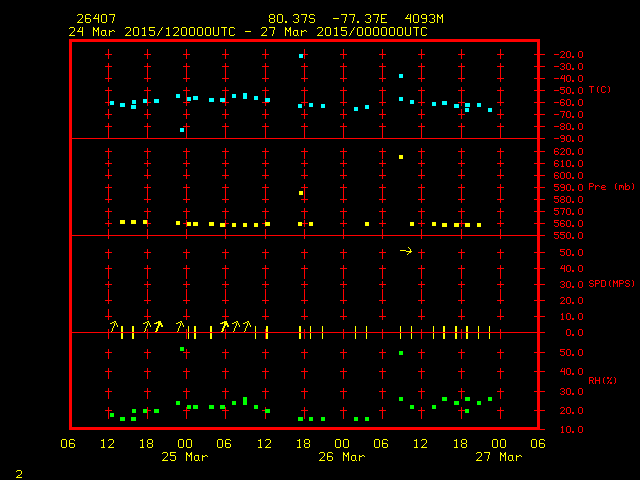640x480 pixels.
Task: Click the 25 Mar date label
Action: coord(184,457)
